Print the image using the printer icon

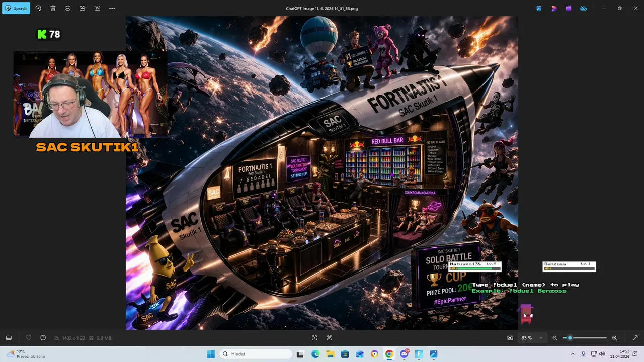point(67,8)
